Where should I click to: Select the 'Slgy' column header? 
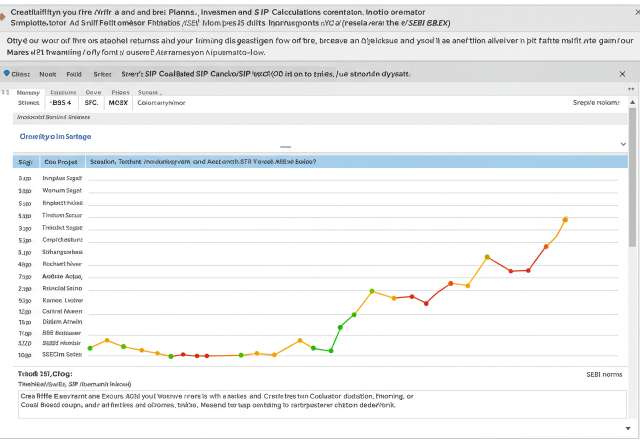(26, 161)
